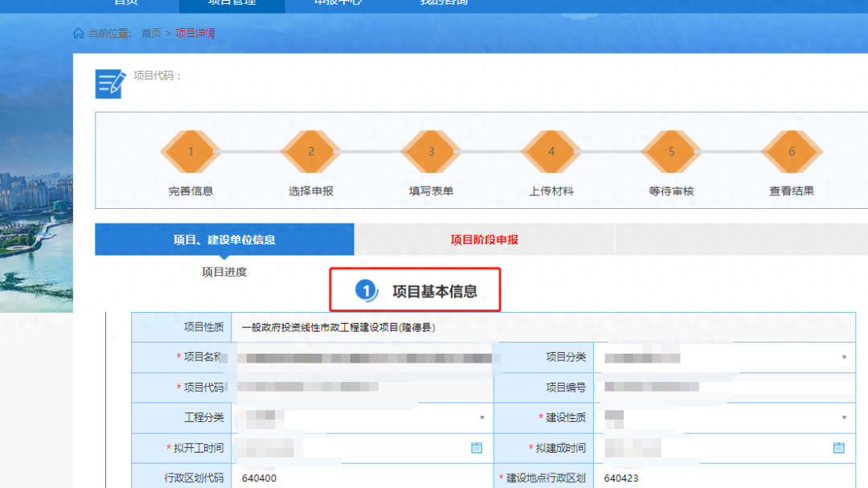868x488 pixels.
Task: Click the step 1 完善信息 diamond icon
Action: [190, 151]
